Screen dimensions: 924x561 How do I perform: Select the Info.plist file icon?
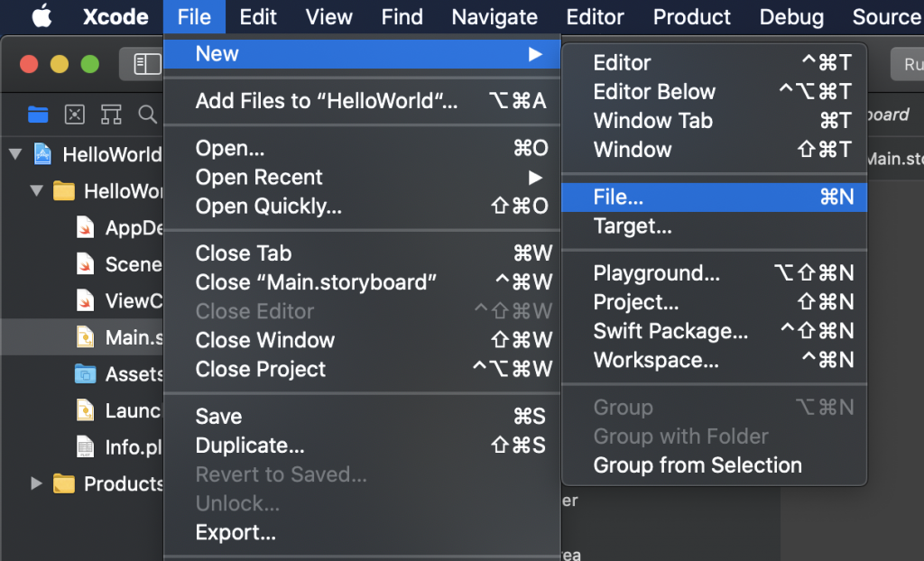[x=86, y=447]
